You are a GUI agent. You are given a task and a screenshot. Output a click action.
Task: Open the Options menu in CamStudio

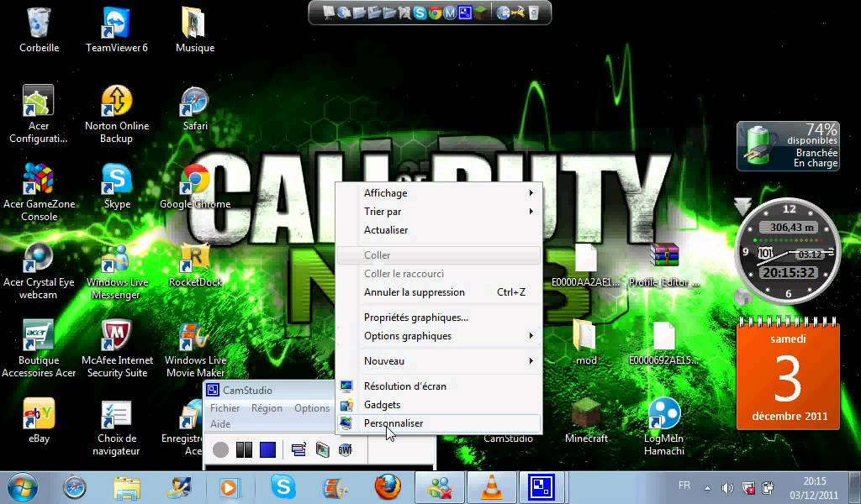311,408
